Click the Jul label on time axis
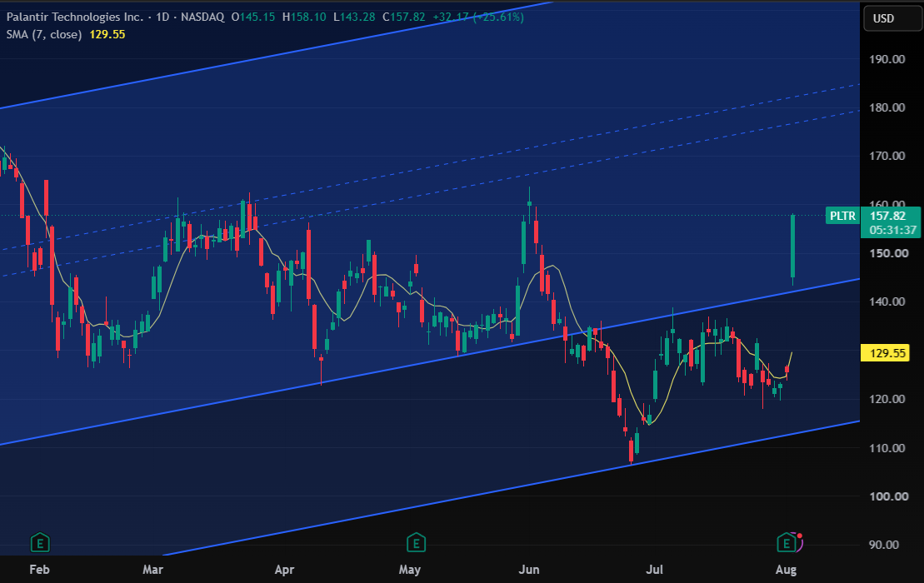Image resolution: width=924 pixels, height=583 pixels. pos(654,570)
